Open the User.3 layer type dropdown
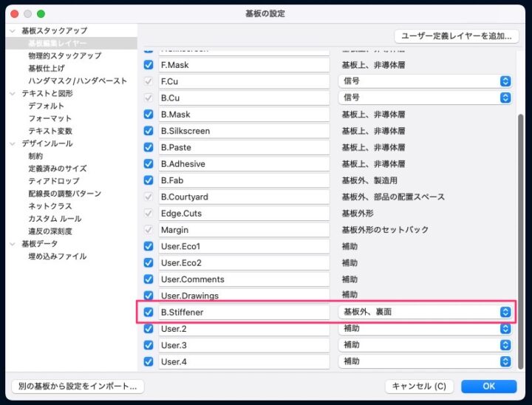Viewport: 532px width, 405px height. (425, 345)
